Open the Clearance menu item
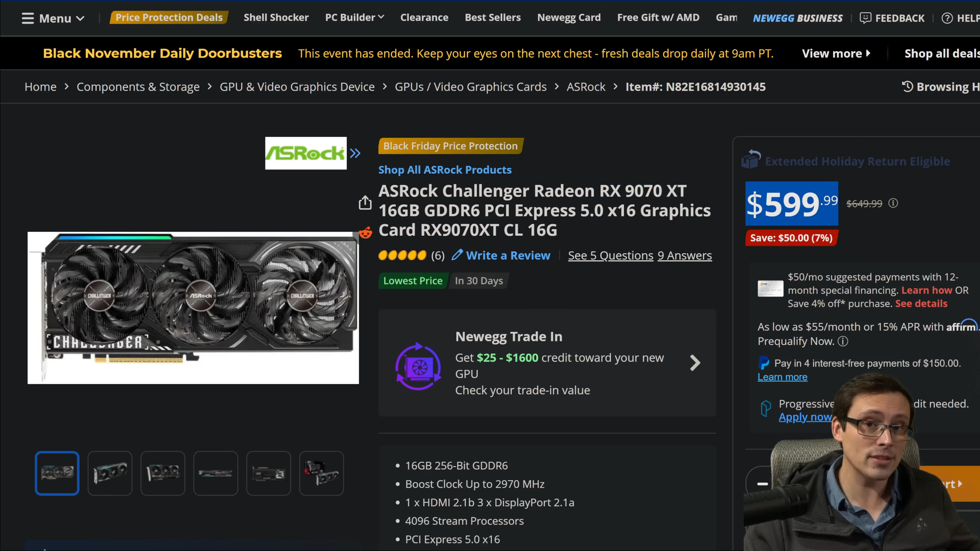980x551 pixels. click(x=424, y=18)
